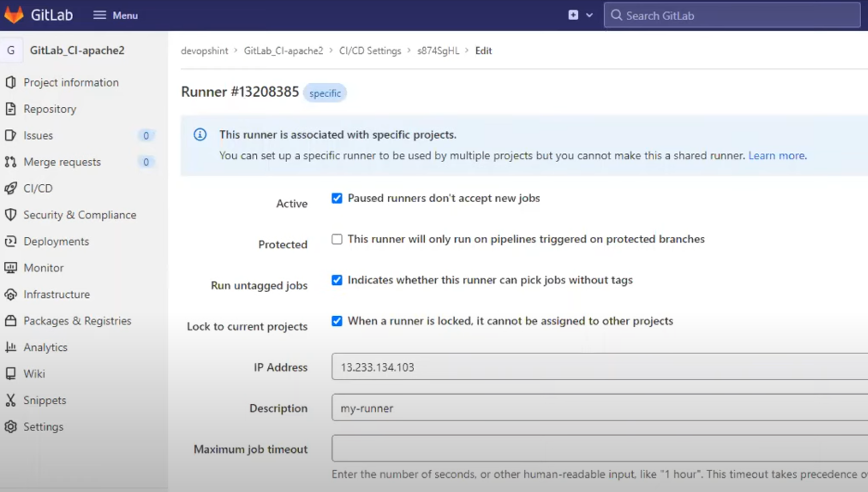The image size is (868, 492).
Task: Click the CI/CD rocket icon
Action: (10, 188)
